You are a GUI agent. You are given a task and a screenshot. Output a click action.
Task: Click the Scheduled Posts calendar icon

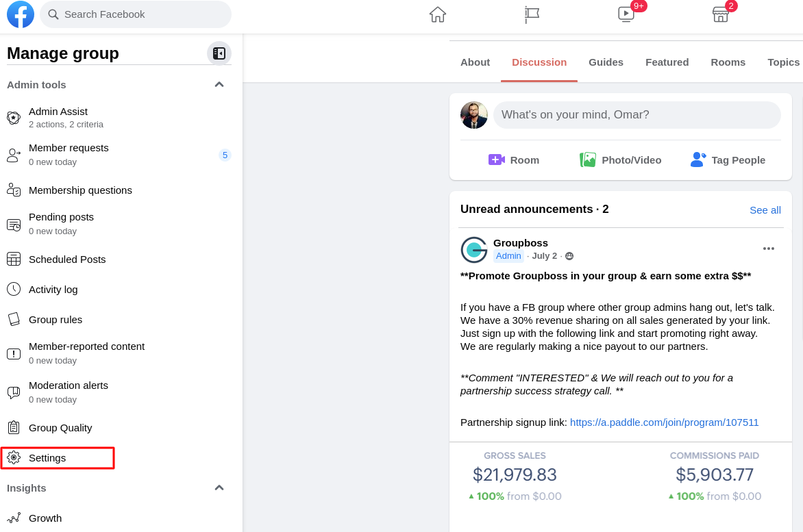coord(14,259)
